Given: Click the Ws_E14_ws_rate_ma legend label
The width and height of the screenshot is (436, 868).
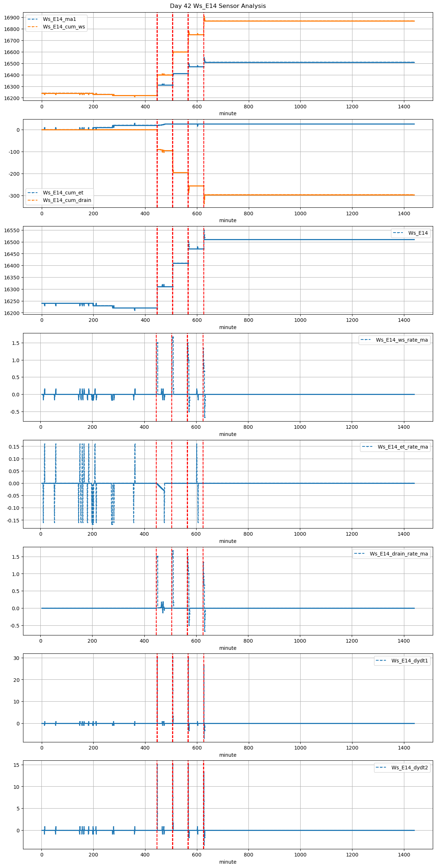Looking at the screenshot, I should (x=402, y=340).
